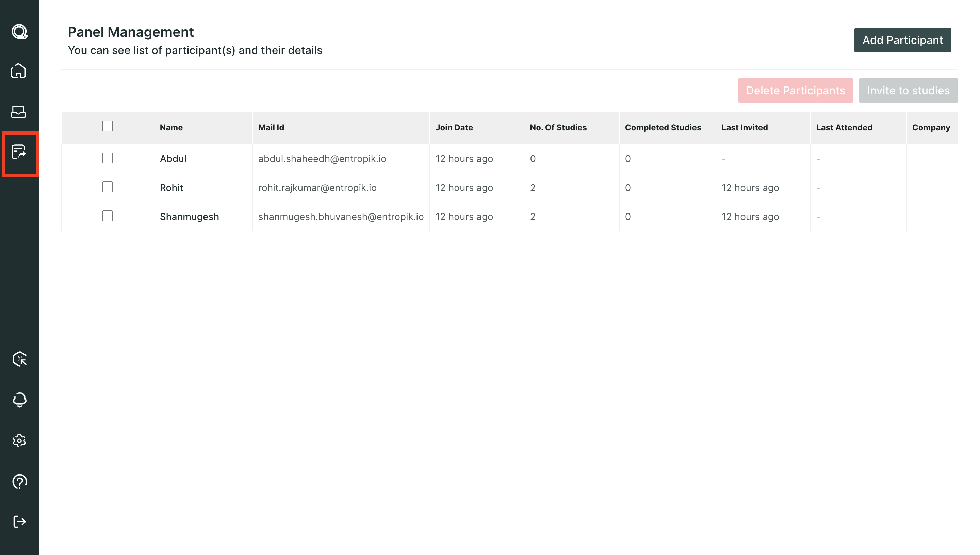Click the logout icon in sidebar
This screenshot has height=555, width=980.
pos(19,521)
